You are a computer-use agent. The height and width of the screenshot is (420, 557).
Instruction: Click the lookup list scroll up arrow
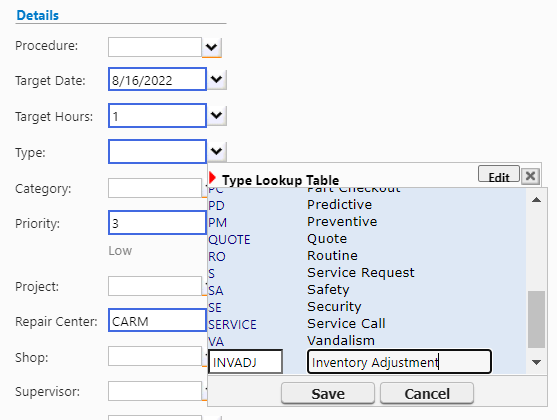coord(536,200)
